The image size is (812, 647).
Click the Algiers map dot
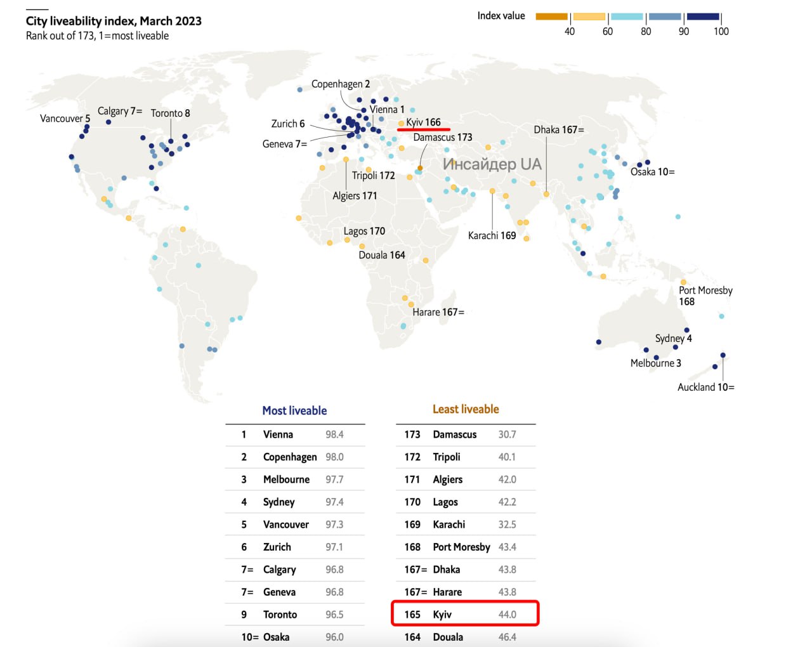(x=346, y=159)
